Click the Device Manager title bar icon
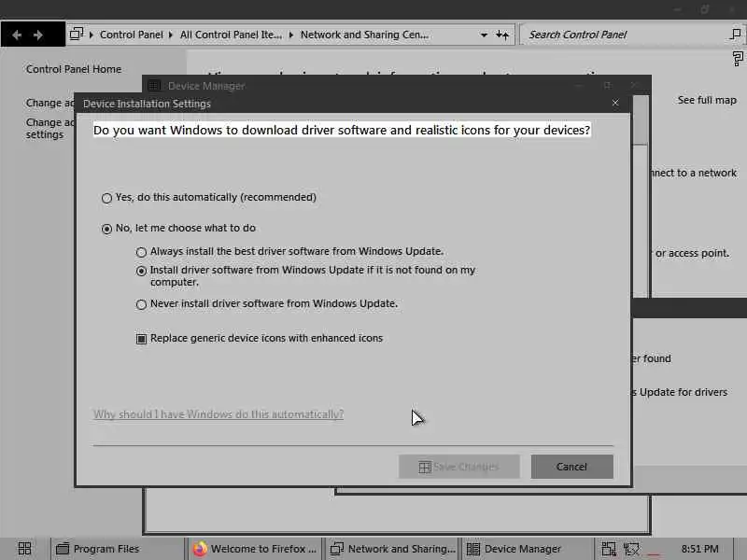 pyautogui.click(x=154, y=86)
